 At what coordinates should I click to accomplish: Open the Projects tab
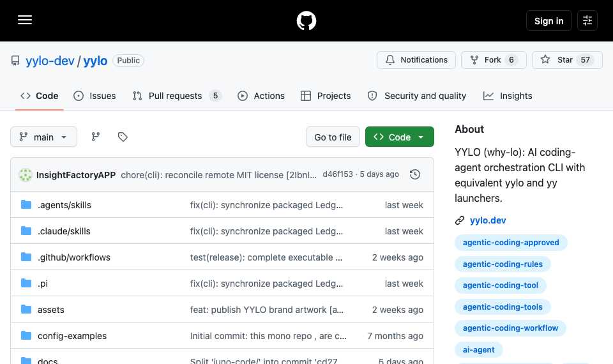point(326,96)
